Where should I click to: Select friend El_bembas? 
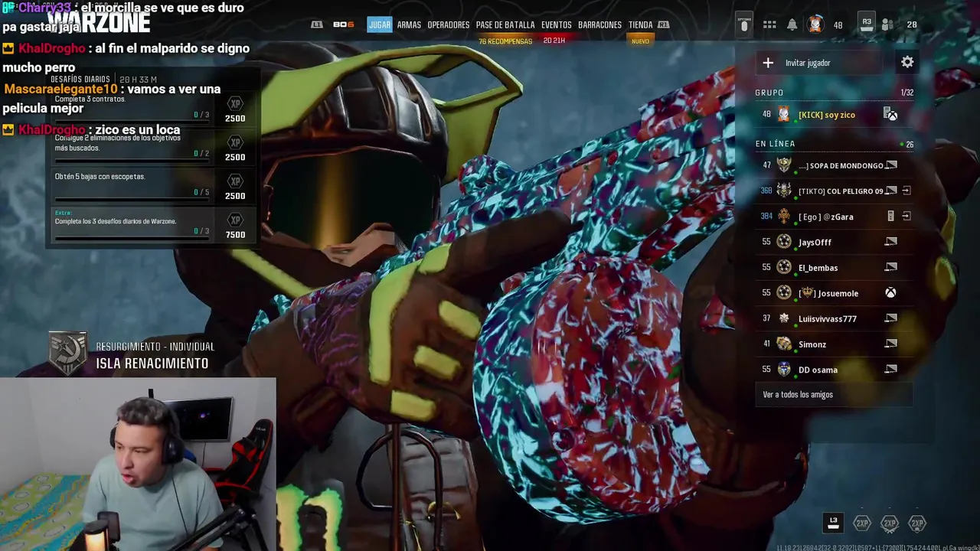coord(835,267)
